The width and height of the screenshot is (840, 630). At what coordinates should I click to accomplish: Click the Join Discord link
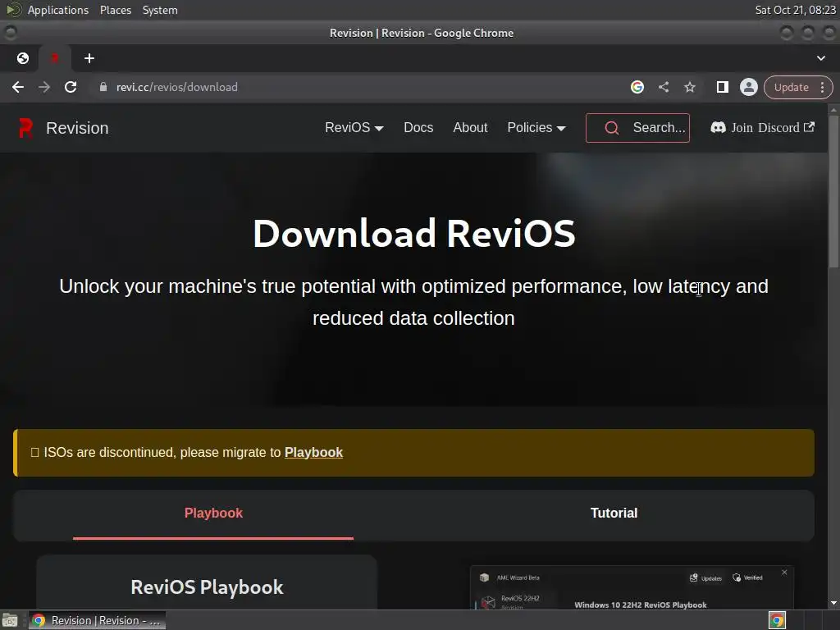762,127
